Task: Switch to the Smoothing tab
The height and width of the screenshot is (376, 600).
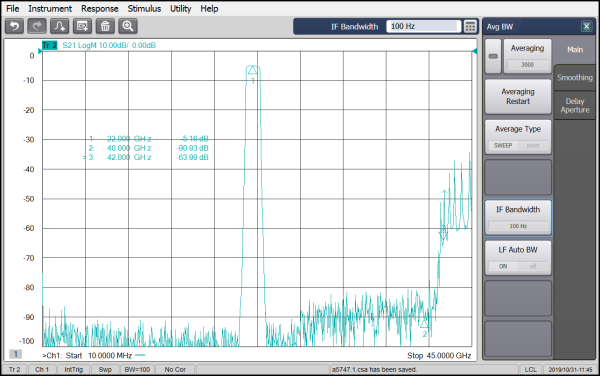Action: click(575, 78)
